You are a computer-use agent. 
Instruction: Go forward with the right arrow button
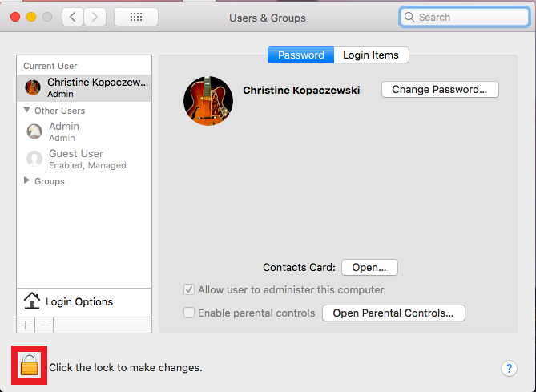95,17
